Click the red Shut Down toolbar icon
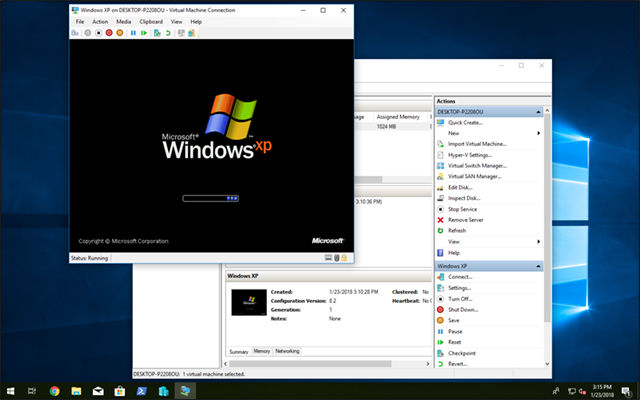The height and width of the screenshot is (400, 640). click(109, 33)
